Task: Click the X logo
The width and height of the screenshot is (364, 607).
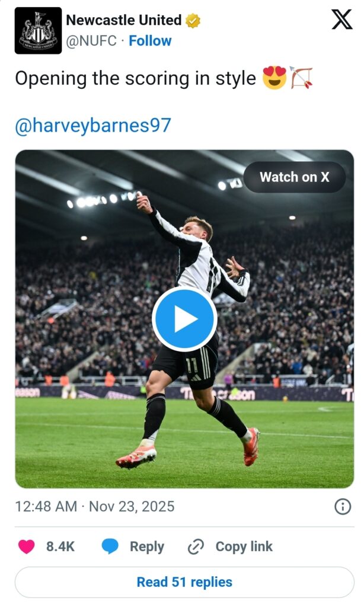Action: 341,20
